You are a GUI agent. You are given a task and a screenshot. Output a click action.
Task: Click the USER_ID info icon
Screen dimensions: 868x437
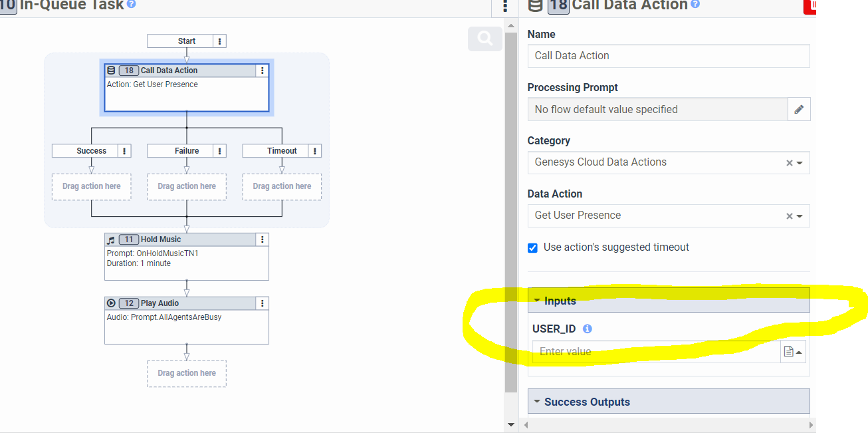click(x=587, y=329)
